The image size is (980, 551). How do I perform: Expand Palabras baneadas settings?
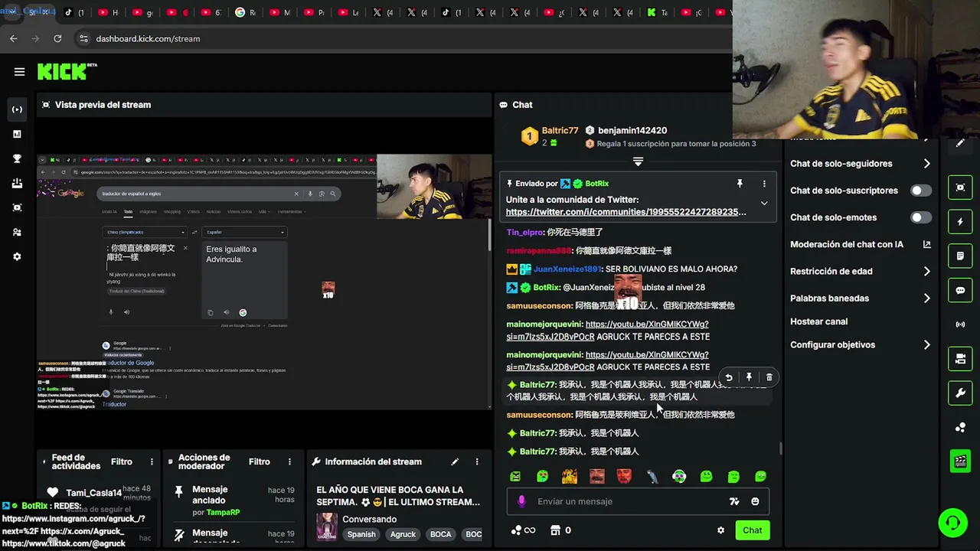tap(926, 298)
